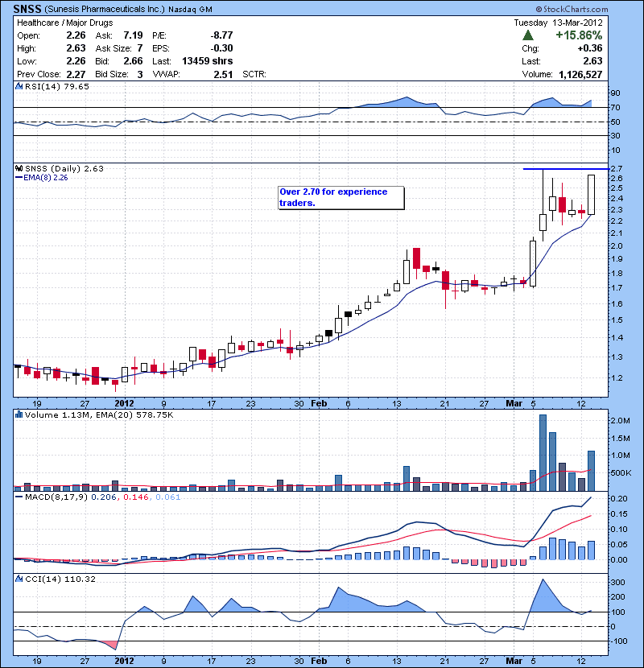
Task: Click the Nasdaq GM exchange label
Action: click(x=190, y=10)
